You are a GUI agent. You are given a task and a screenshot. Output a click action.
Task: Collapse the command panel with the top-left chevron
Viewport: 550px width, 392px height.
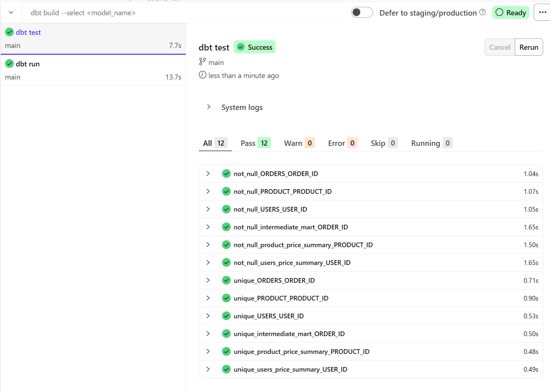tap(11, 12)
